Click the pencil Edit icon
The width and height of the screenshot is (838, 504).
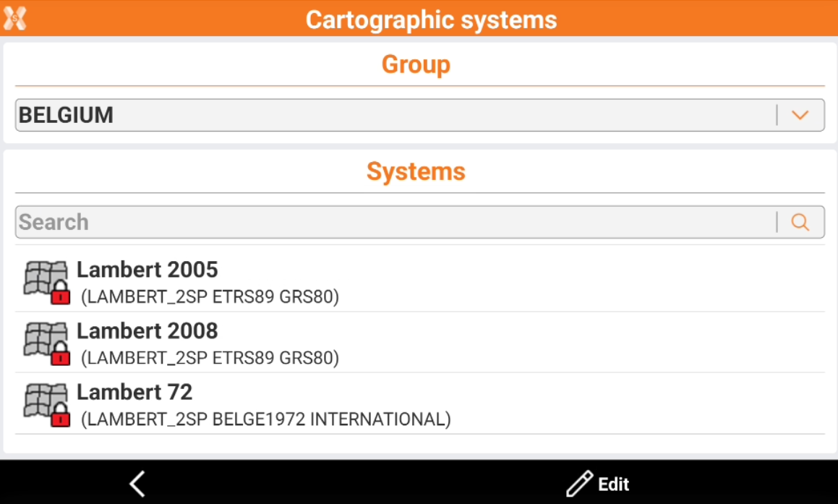[579, 484]
